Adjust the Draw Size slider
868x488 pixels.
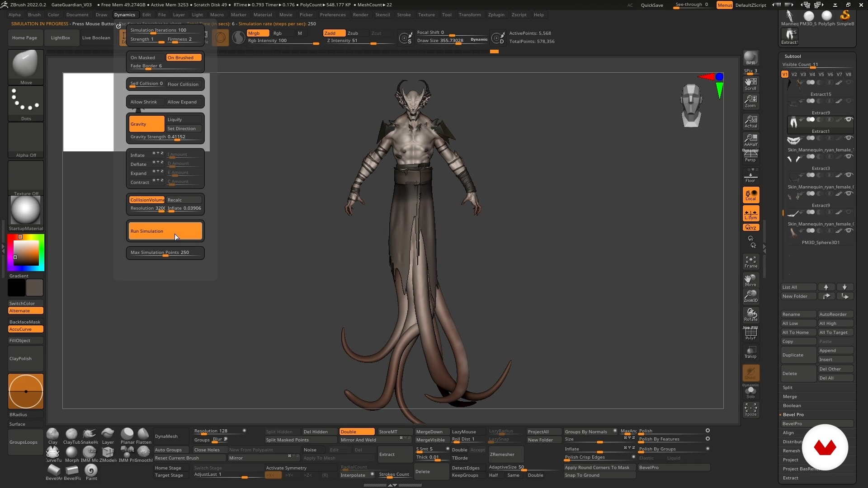[x=442, y=41]
